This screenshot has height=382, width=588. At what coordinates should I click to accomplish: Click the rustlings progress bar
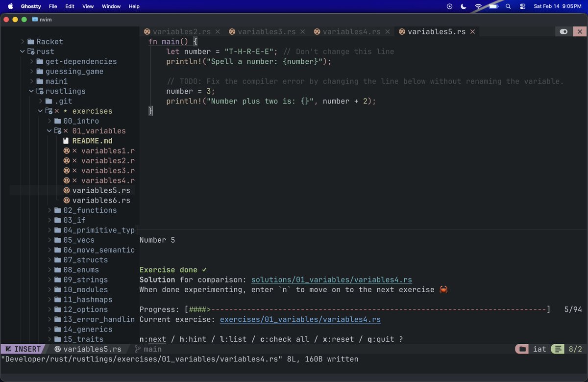[x=367, y=309]
